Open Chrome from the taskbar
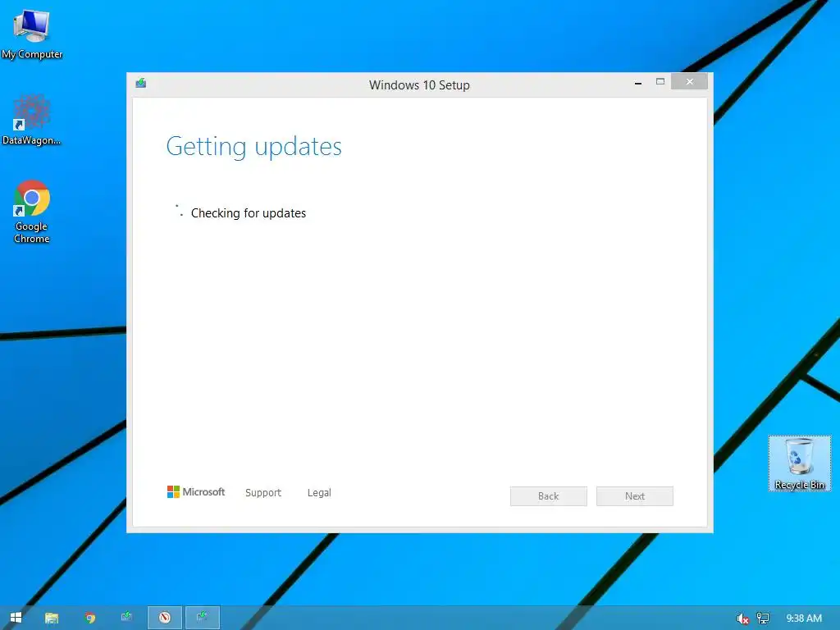The height and width of the screenshot is (630, 840). [90, 618]
